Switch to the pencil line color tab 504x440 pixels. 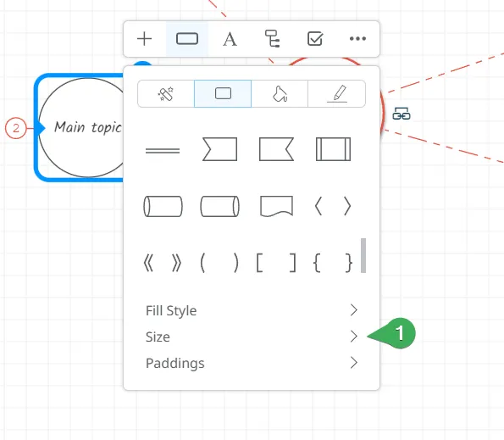336,93
